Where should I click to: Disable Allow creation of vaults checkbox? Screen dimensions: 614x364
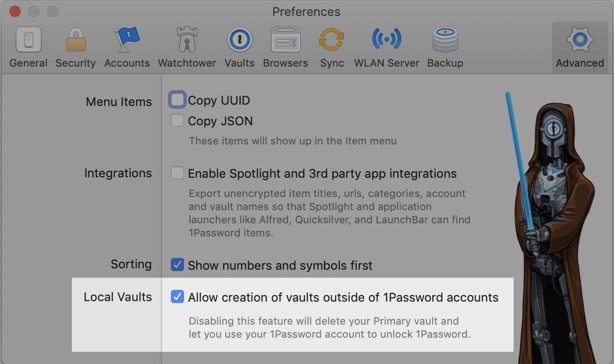177,297
